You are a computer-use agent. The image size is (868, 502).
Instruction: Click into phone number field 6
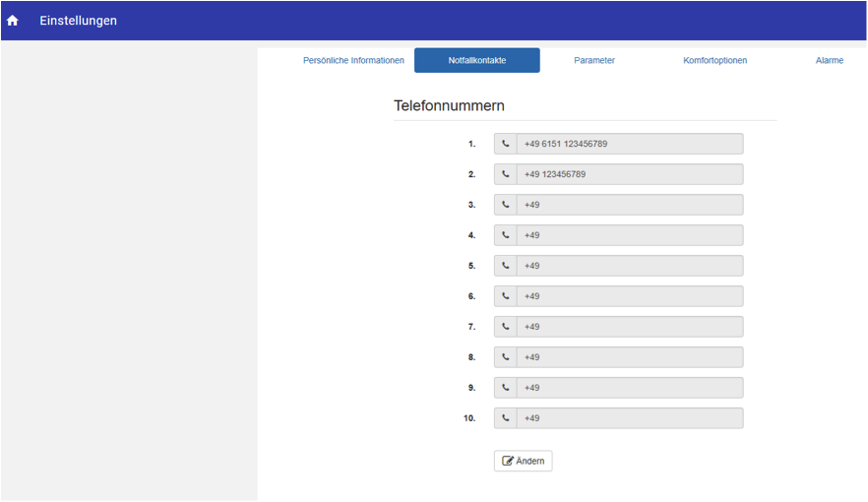pyautogui.click(x=630, y=296)
